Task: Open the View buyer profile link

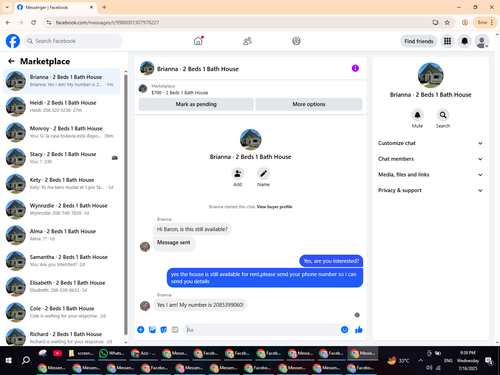Action: tap(274, 207)
